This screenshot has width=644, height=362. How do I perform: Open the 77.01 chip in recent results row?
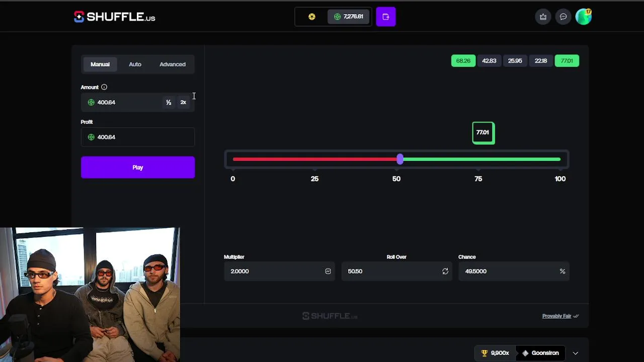567,61
